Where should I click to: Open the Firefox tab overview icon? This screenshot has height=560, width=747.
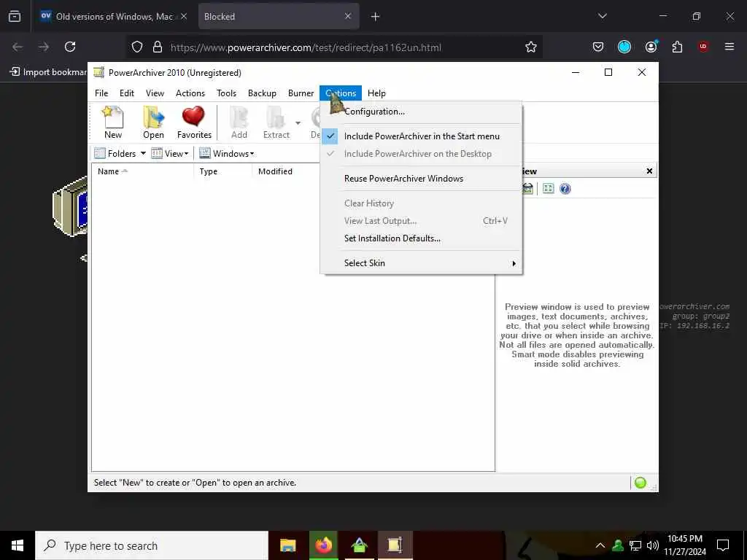[x=15, y=16]
